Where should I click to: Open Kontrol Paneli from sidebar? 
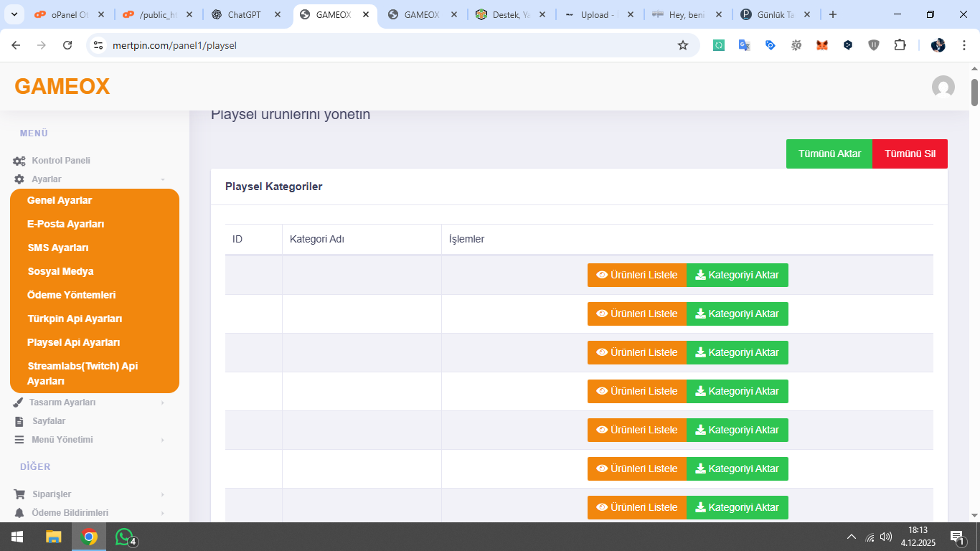pos(61,161)
